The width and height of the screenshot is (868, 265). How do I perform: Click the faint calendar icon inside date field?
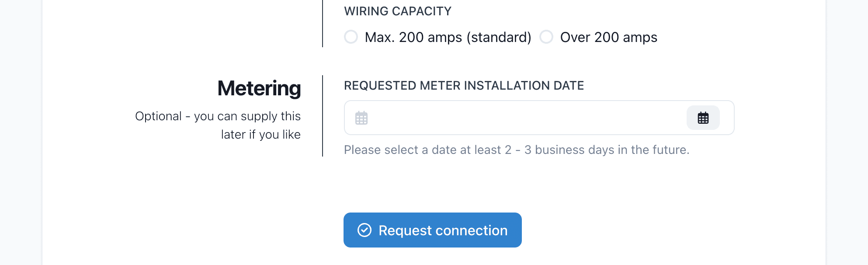[361, 118]
